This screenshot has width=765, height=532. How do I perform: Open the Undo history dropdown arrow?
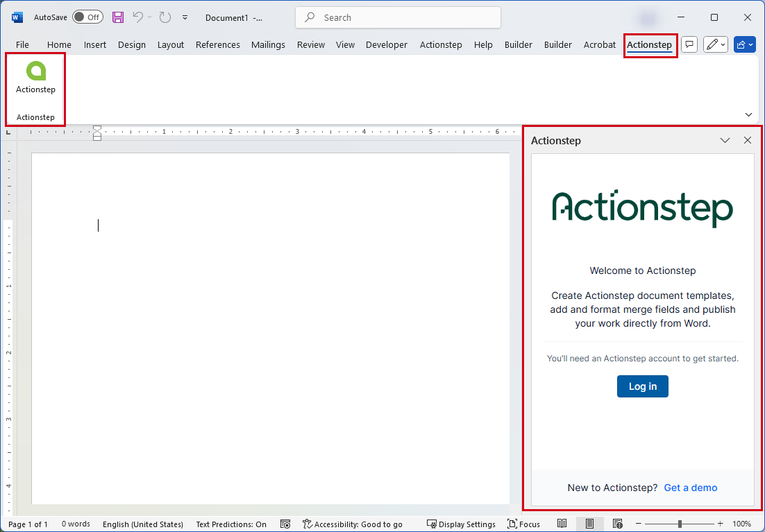point(150,17)
